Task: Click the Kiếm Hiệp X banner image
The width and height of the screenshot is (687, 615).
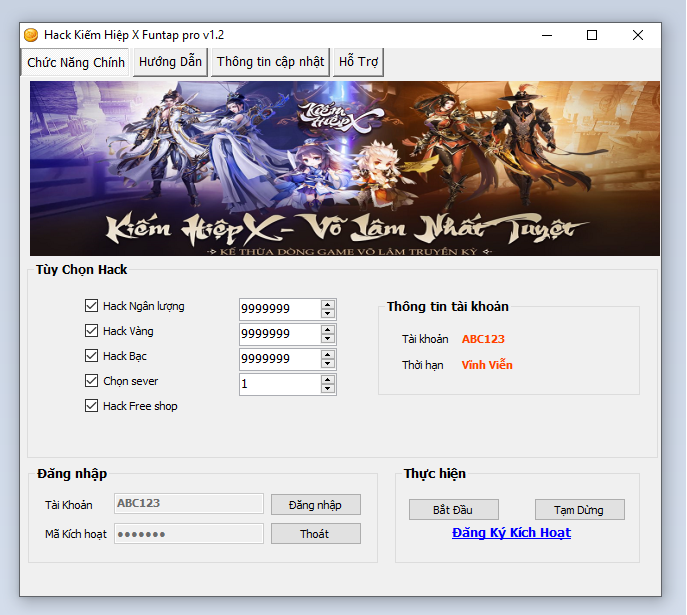Action: point(344,168)
